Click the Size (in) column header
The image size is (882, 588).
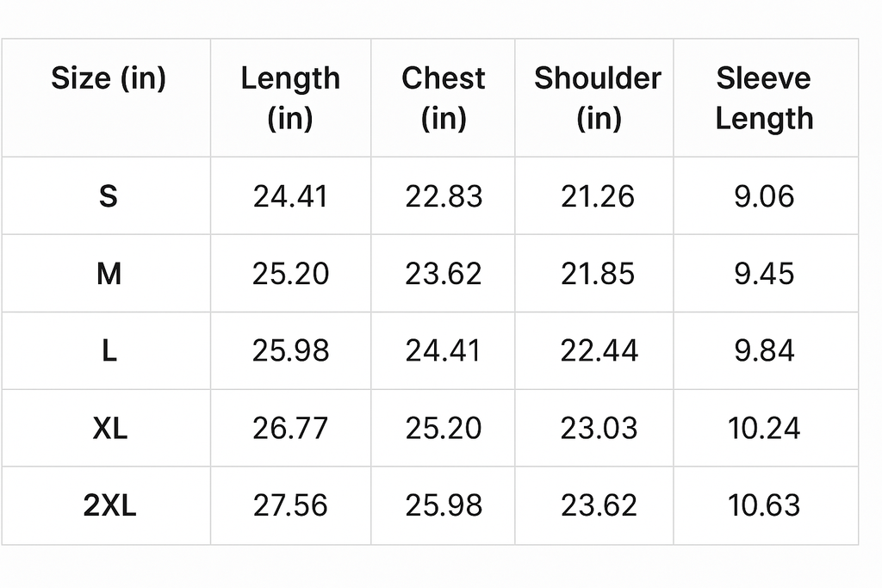coord(109,79)
